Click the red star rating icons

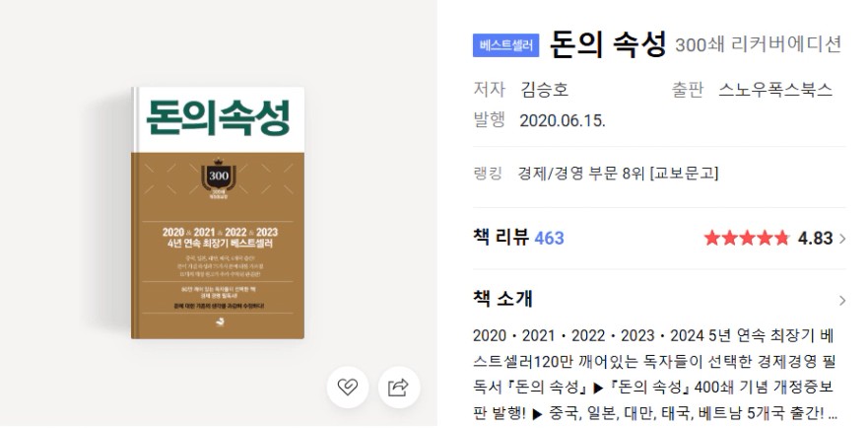(x=747, y=239)
